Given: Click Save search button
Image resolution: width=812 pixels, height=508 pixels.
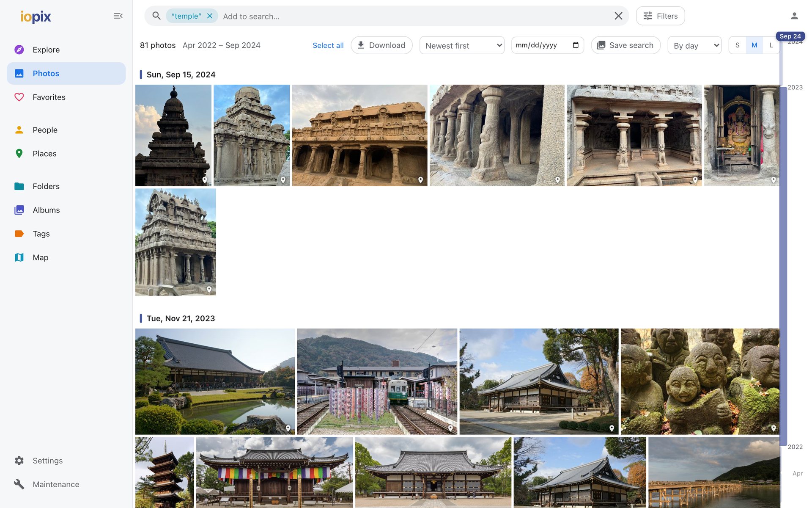Looking at the screenshot, I should coord(625,45).
